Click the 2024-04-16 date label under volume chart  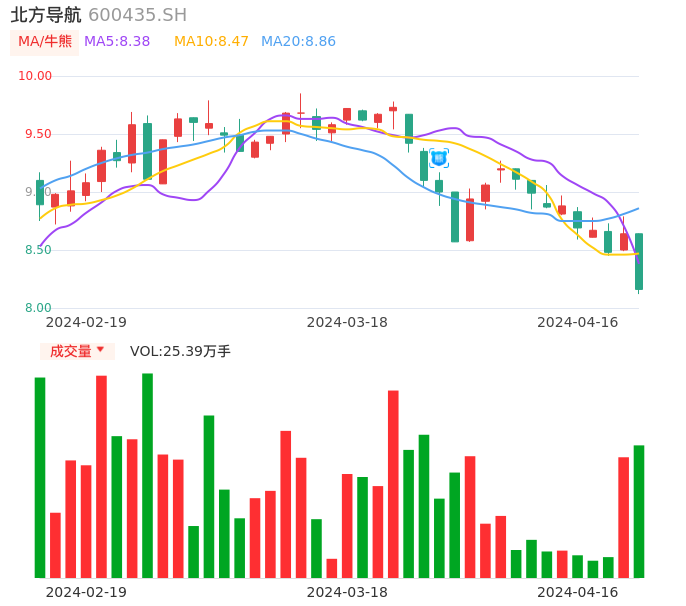[x=577, y=592]
